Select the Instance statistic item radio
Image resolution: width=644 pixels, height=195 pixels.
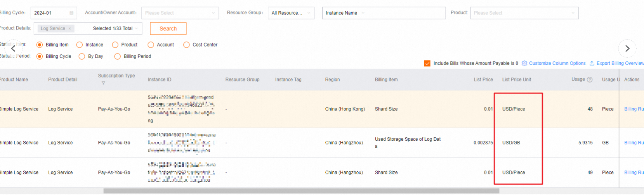coord(80,45)
